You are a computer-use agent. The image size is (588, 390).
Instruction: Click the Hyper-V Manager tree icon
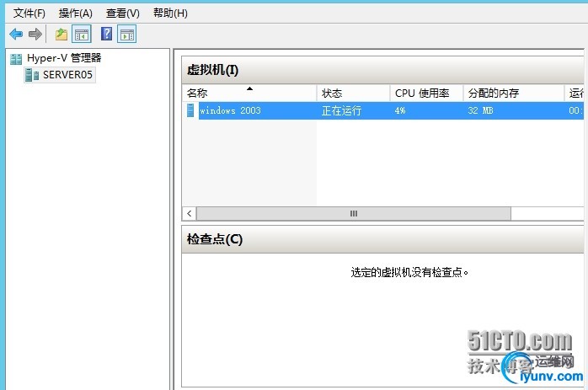click(16, 59)
